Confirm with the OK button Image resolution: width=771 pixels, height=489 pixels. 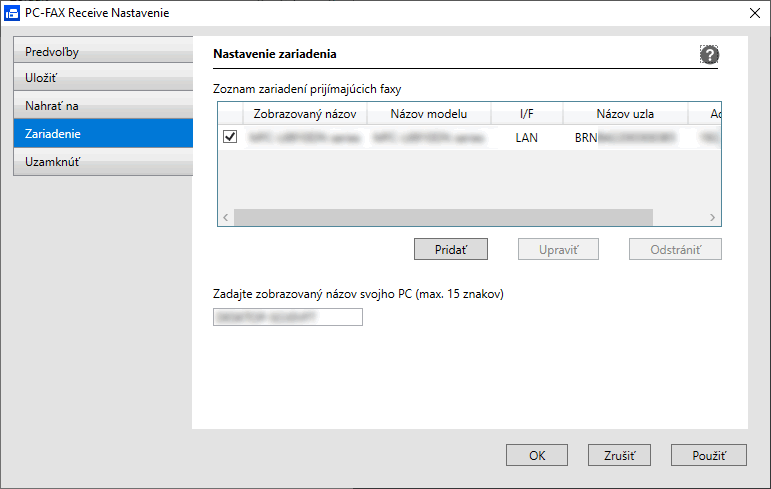point(536,456)
